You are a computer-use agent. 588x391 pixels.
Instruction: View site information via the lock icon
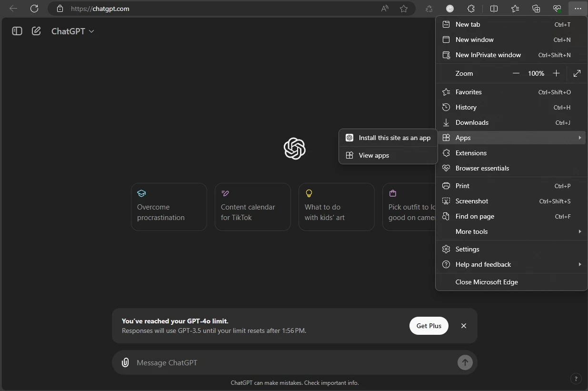point(60,9)
